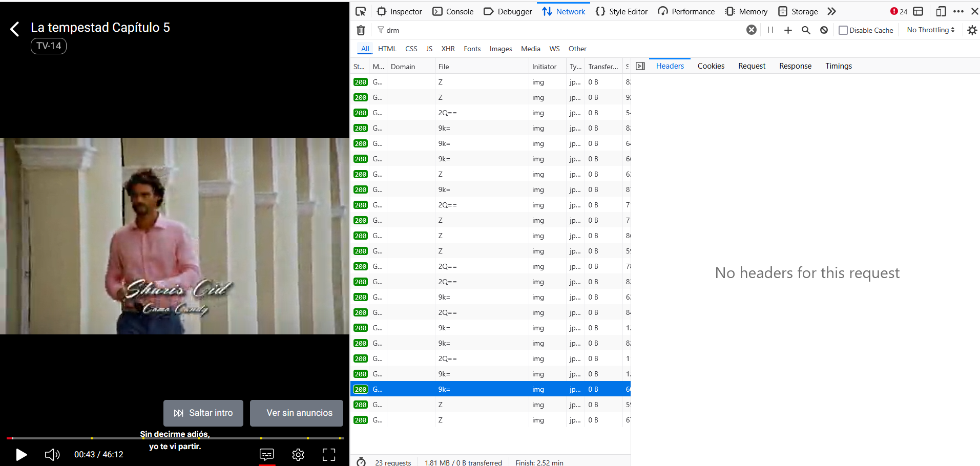Viewport: 980px width, 466px height.
Task: Filter requests by JS
Action: (x=429, y=49)
